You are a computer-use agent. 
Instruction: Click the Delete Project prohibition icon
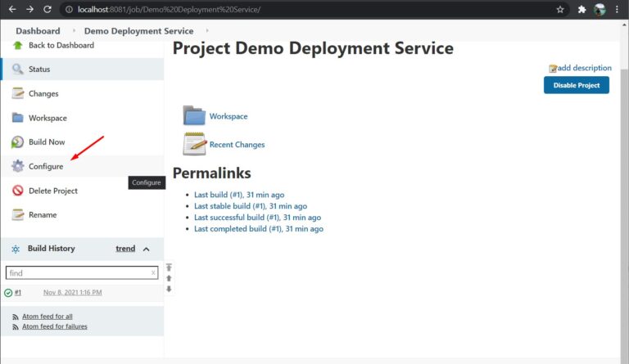coord(17,191)
